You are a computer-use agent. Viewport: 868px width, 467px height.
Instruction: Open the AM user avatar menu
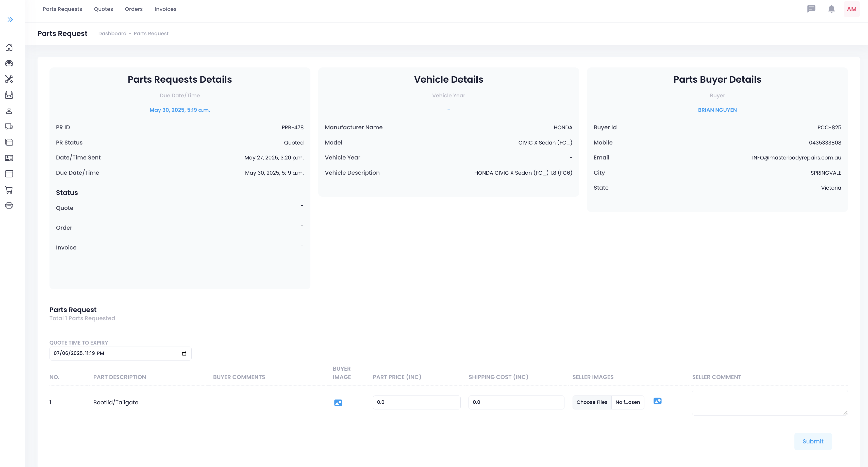pos(852,9)
